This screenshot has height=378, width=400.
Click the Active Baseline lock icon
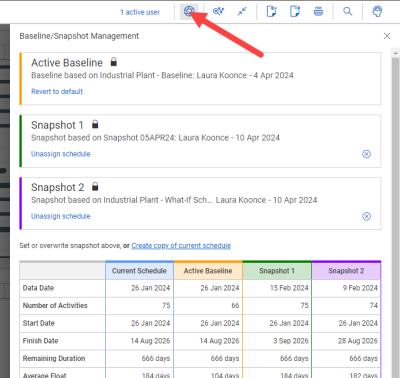(114, 62)
